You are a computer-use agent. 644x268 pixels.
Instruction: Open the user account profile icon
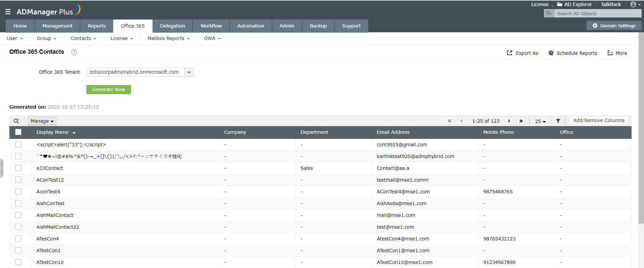coord(635,4)
